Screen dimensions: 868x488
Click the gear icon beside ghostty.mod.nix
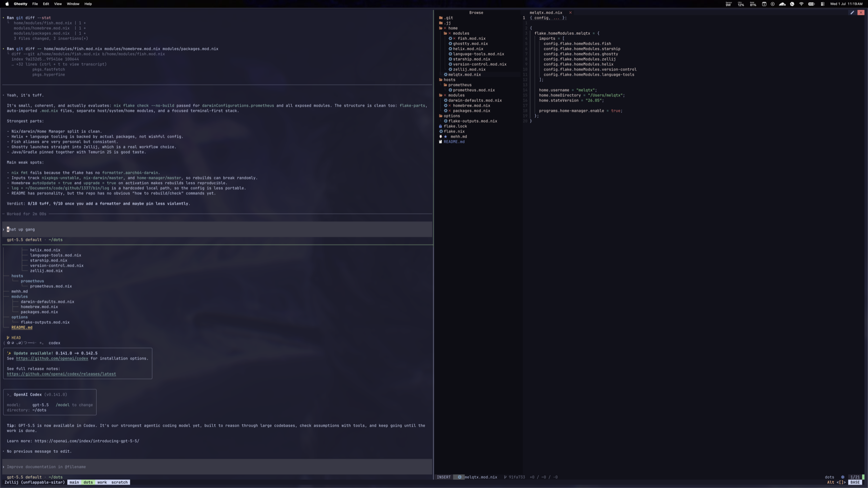tap(450, 44)
